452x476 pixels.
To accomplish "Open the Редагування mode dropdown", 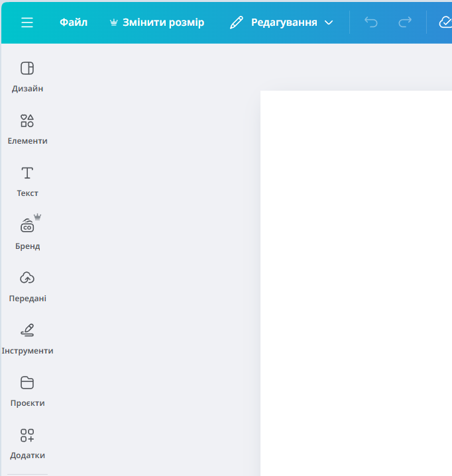I will 283,23.
